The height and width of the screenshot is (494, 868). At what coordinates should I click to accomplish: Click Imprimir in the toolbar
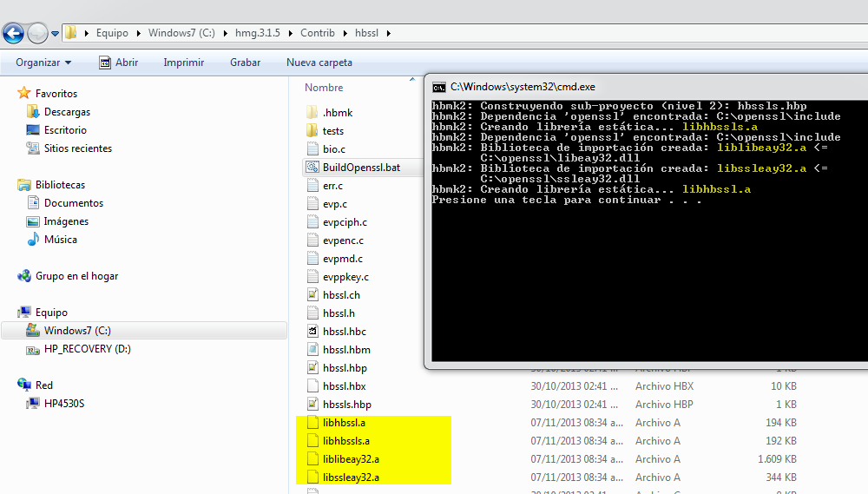(x=183, y=63)
